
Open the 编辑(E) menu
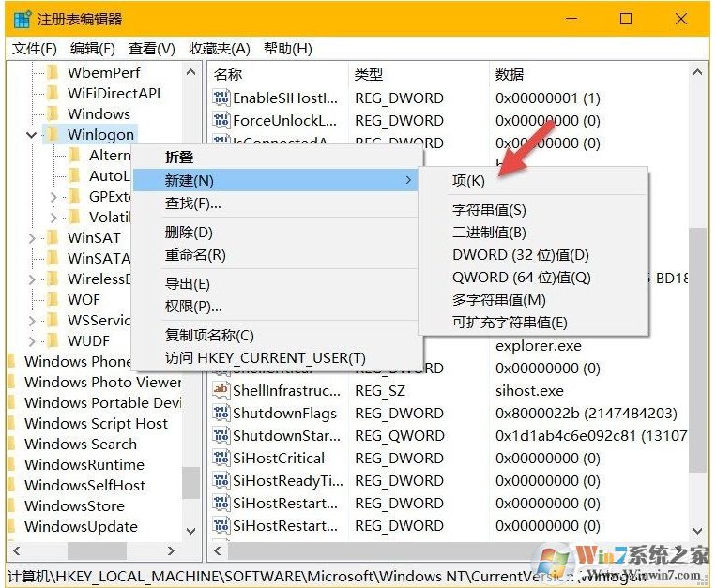tap(93, 49)
